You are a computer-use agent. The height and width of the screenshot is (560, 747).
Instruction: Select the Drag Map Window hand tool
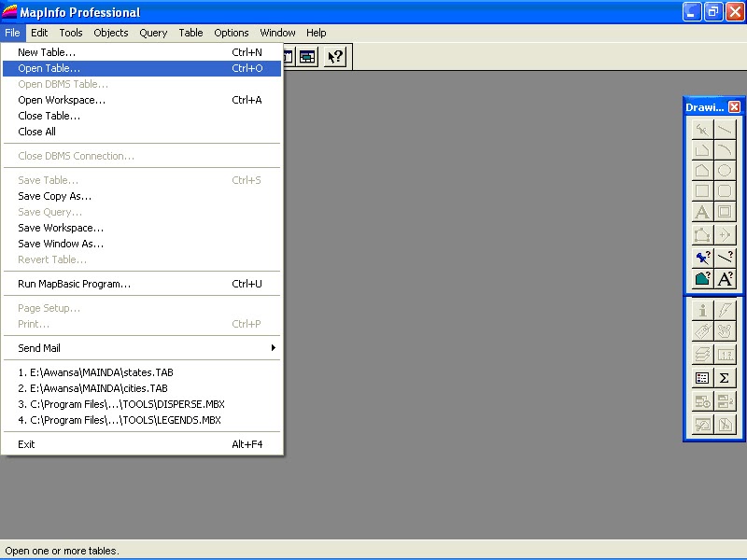pos(725,331)
